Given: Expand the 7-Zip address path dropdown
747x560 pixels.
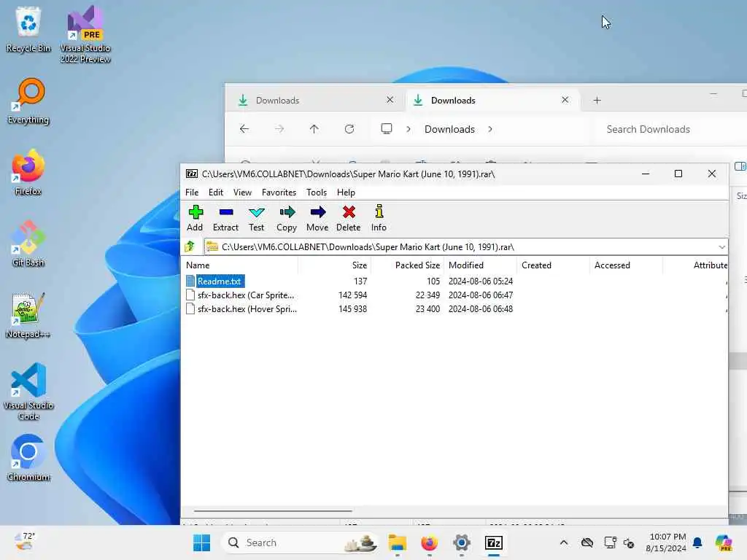Looking at the screenshot, I should point(721,246).
